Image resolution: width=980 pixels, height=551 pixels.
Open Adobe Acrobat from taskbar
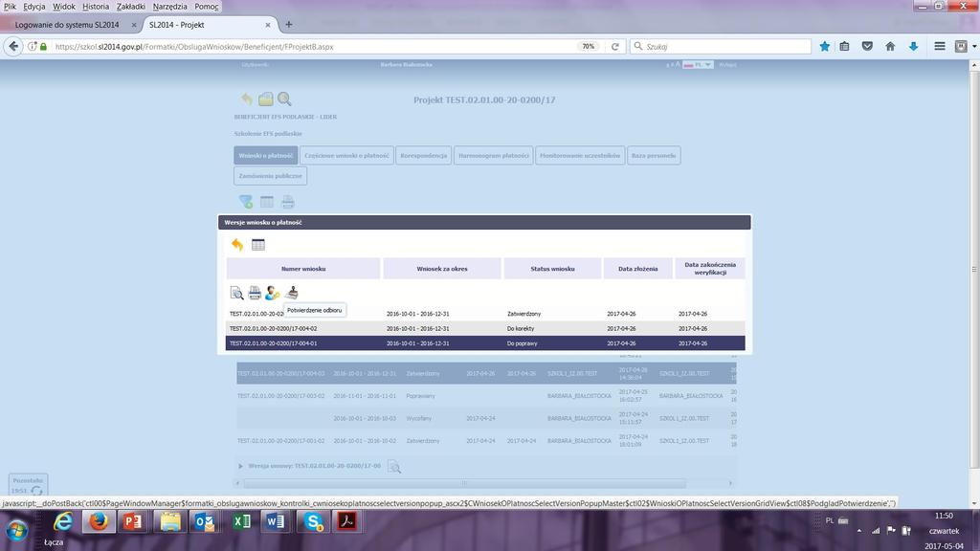click(x=346, y=521)
